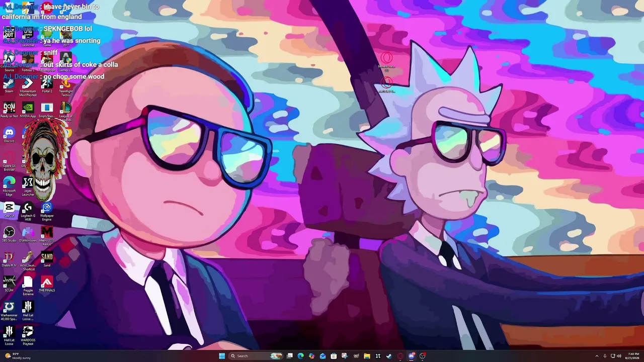Screen dimensions: 644x362
Task: Select the Sand game icon
Action: (x=47, y=259)
